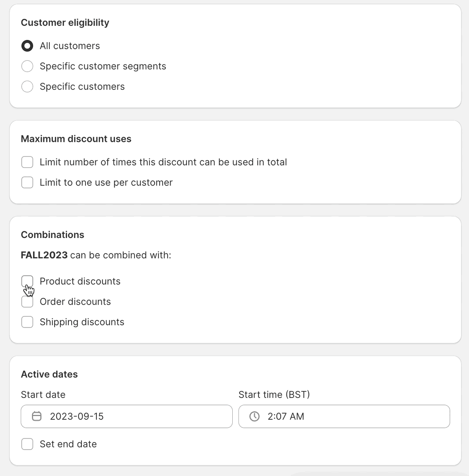
Task: Click the Active dates heading
Action: coord(49,374)
